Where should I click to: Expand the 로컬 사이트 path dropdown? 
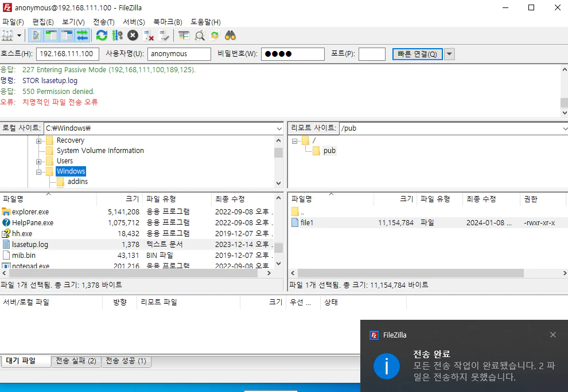[x=279, y=128]
